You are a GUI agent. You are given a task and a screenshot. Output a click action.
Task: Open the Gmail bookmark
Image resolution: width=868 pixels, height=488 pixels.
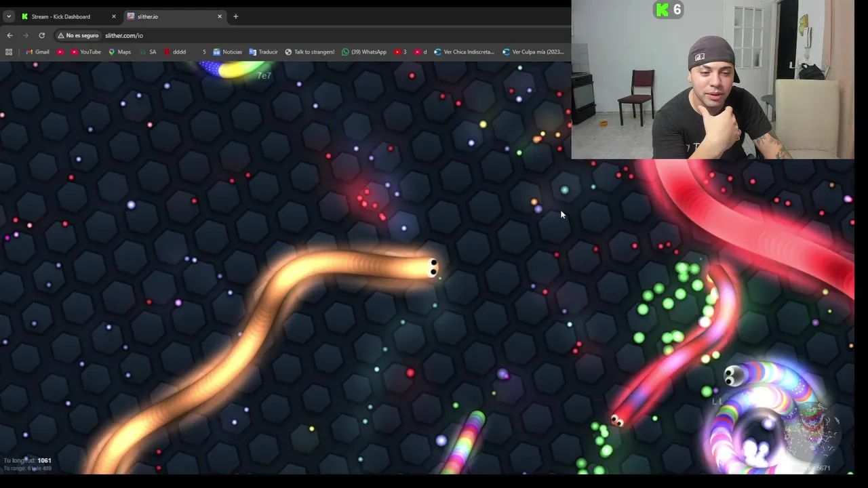pos(37,52)
